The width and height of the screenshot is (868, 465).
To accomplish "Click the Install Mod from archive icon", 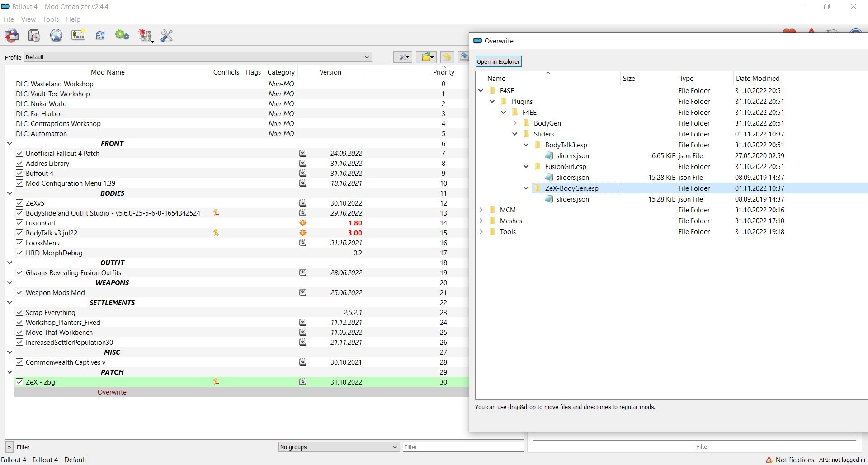I will point(34,35).
